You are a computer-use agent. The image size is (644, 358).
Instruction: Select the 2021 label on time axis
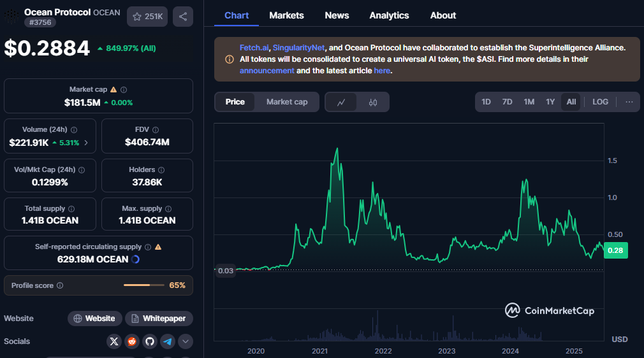click(x=319, y=351)
